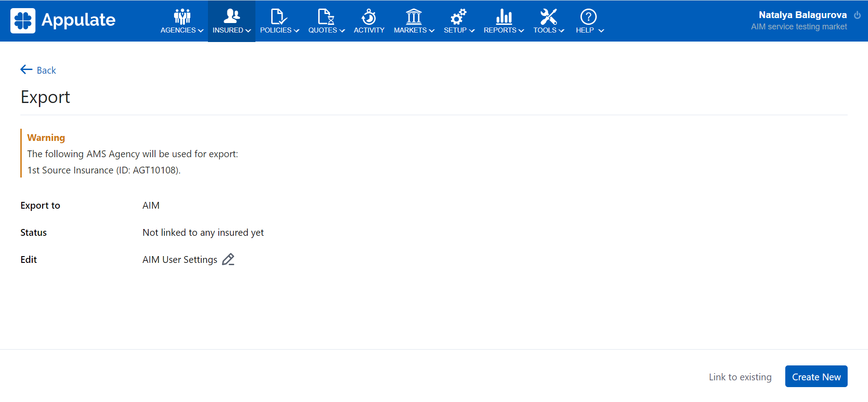The height and width of the screenshot is (402, 868).
Task: Expand the Reports dropdown arrow
Action: 521,31
